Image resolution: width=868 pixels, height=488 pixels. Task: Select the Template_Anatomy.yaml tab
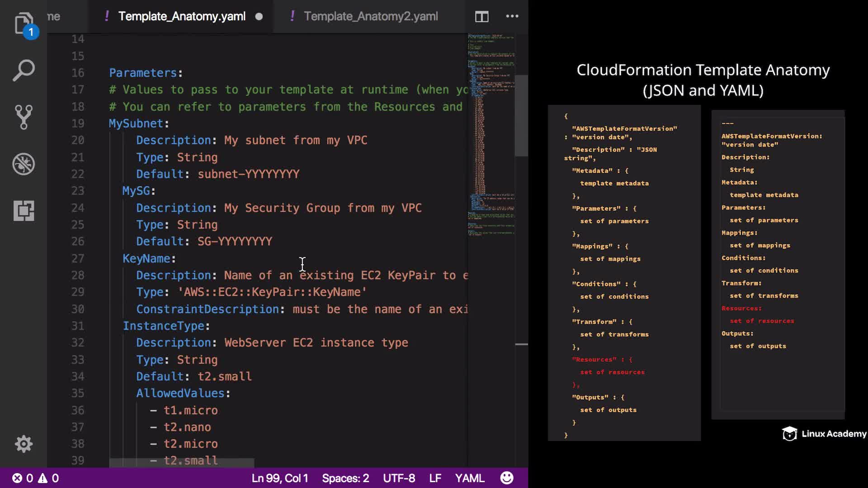click(182, 17)
